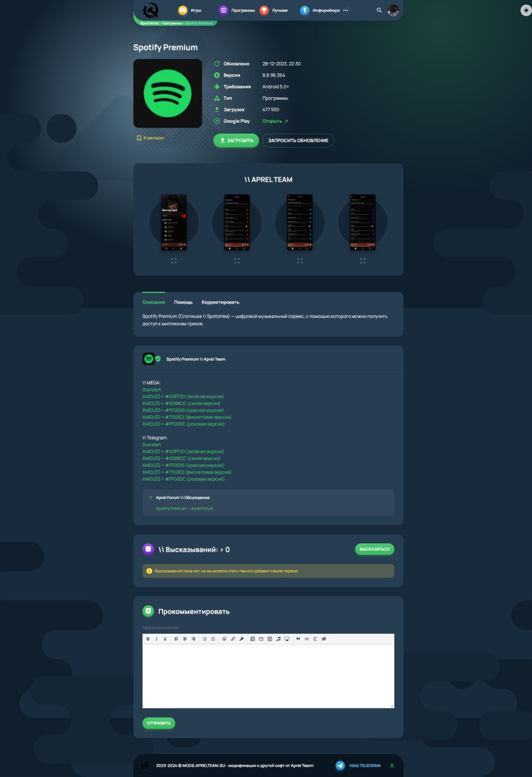Align text left in comment editor
The width and height of the screenshot is (532, 777).
click(177, 639)
